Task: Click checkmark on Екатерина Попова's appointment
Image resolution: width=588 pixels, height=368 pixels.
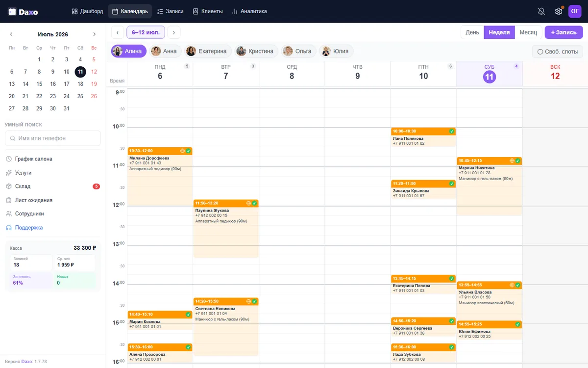Action: point(452,279)
